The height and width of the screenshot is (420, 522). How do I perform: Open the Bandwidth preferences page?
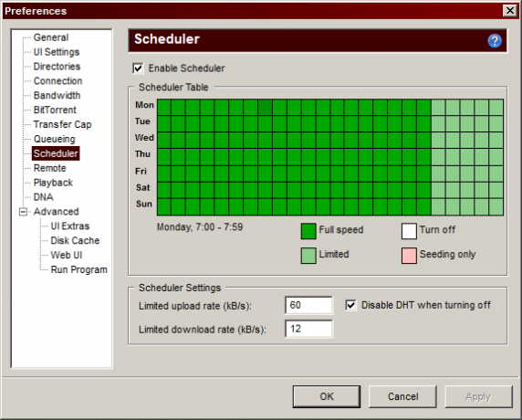[x=57, y=96]
